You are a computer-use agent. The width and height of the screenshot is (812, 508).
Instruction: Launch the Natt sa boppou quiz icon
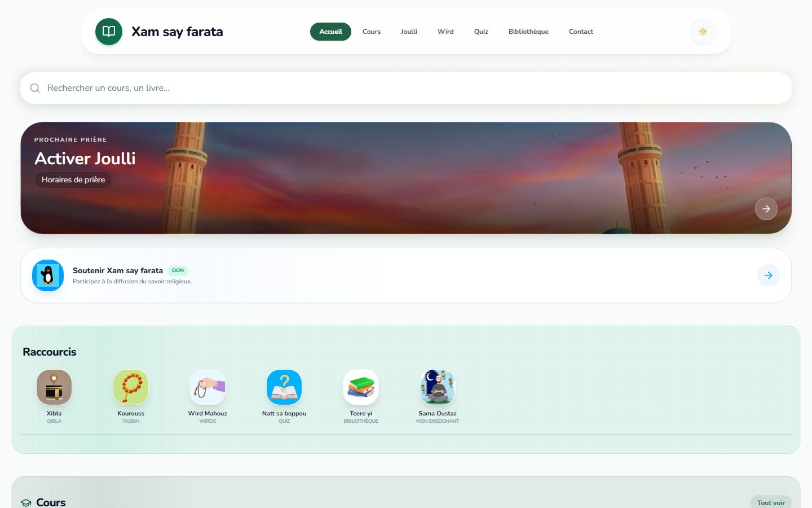point(284,387)
